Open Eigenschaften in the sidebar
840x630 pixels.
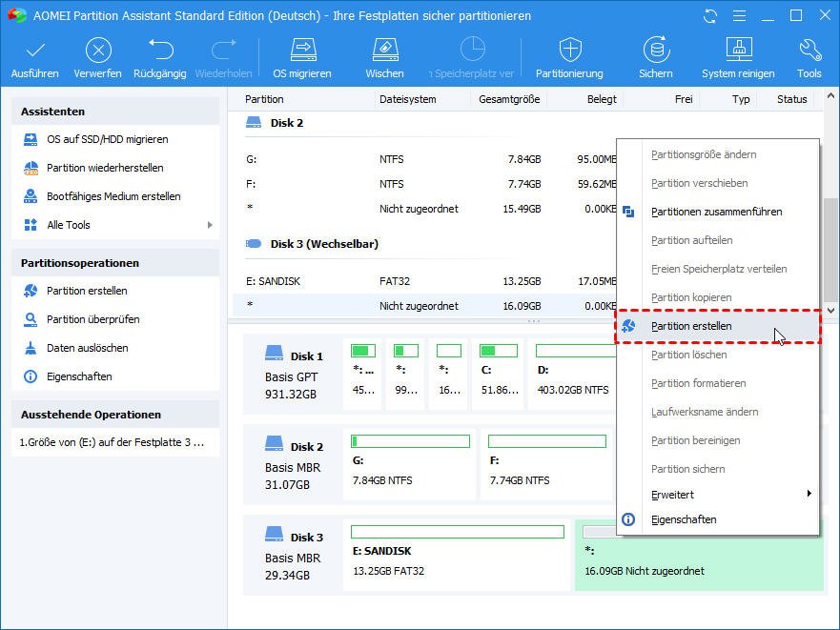(x=79, y=376)
